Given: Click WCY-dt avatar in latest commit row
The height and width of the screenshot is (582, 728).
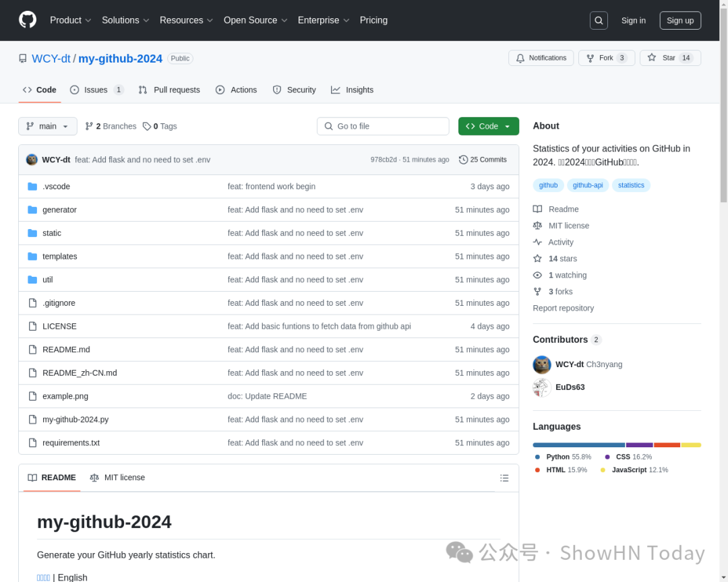Looking at the screenshot, I should point(32,160).
